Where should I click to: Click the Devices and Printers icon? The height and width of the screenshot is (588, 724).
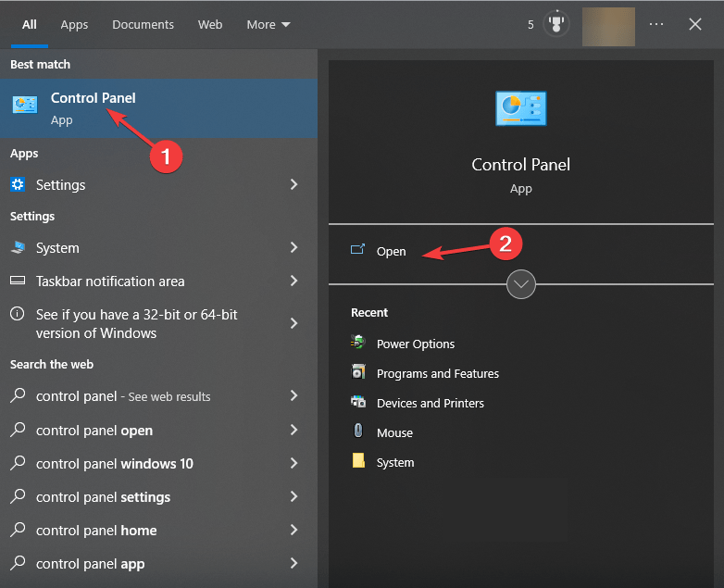pos(358,401)
